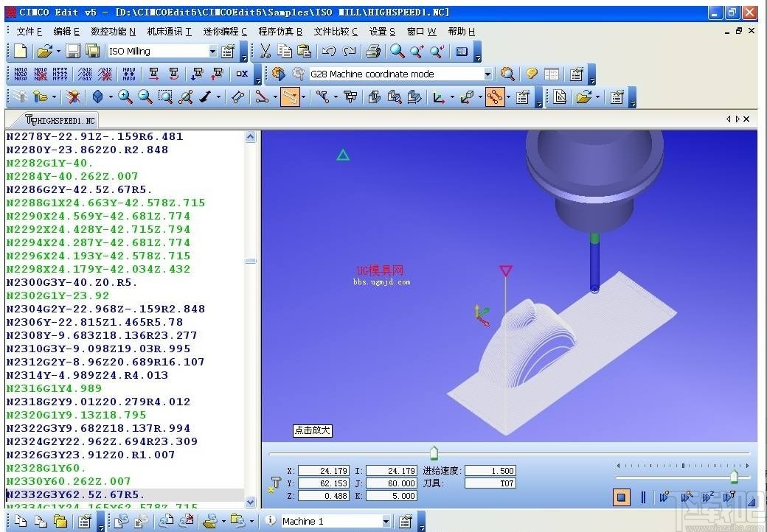Redo the last edit

pyautogui.click(x=349, y=51)
